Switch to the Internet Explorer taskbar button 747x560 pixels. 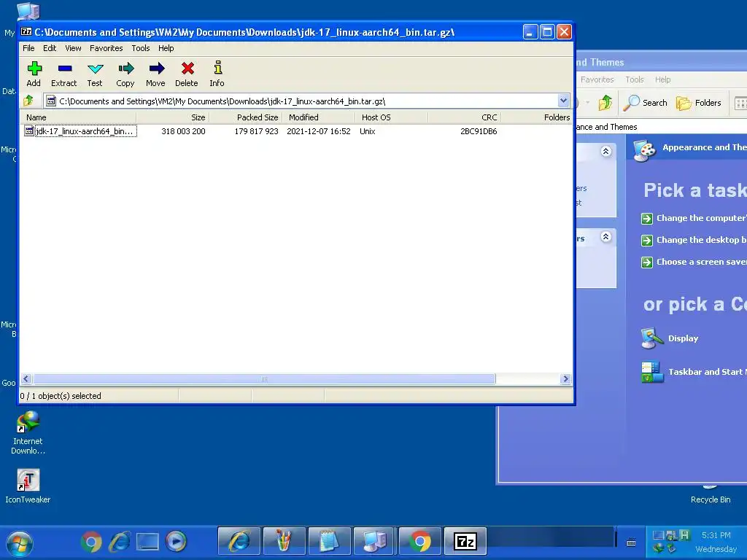point(239,542)
